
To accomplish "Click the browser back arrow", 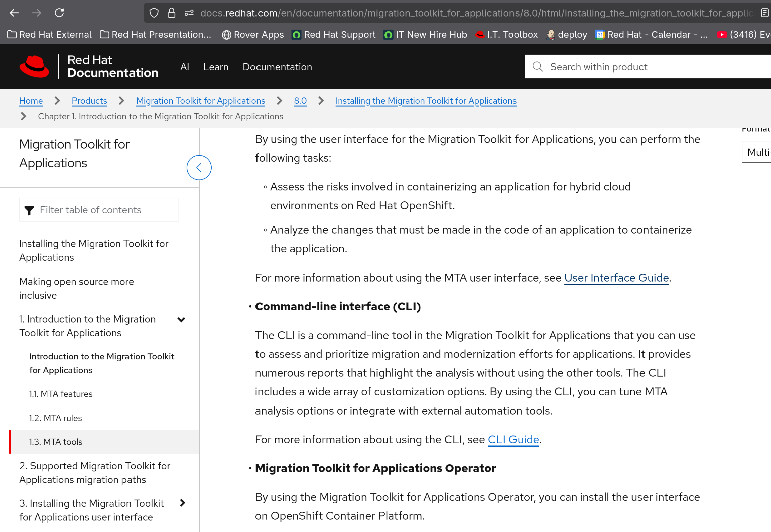I will pos(14,13).
